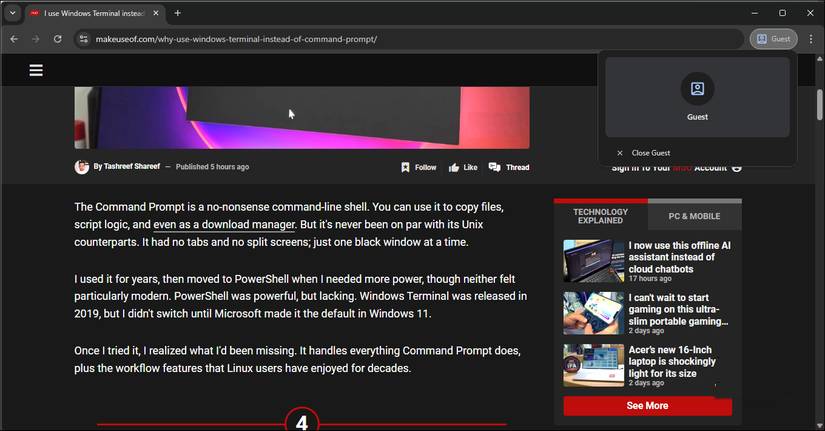Click the See More button
Image resolution: width=825 pixels, height=431 pixels.
pos(648,406)
